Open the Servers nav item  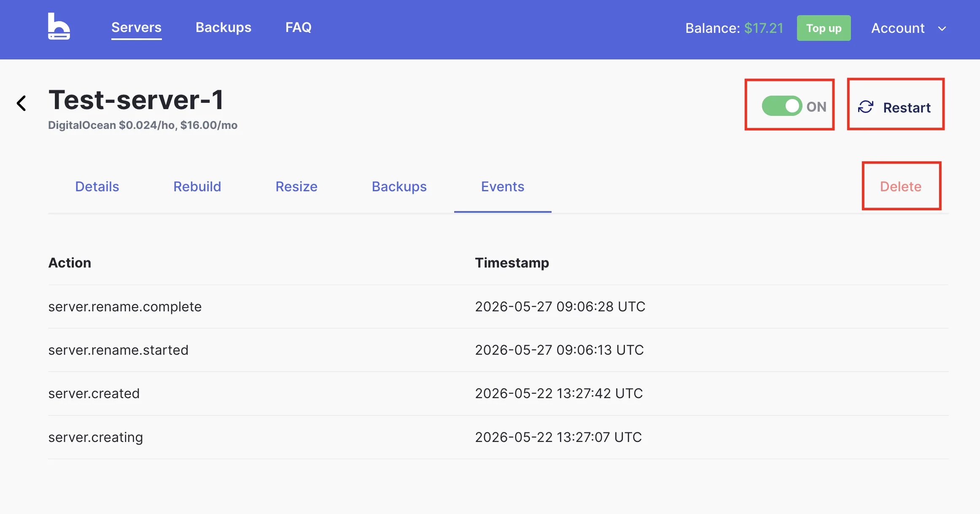coord(136,27)
